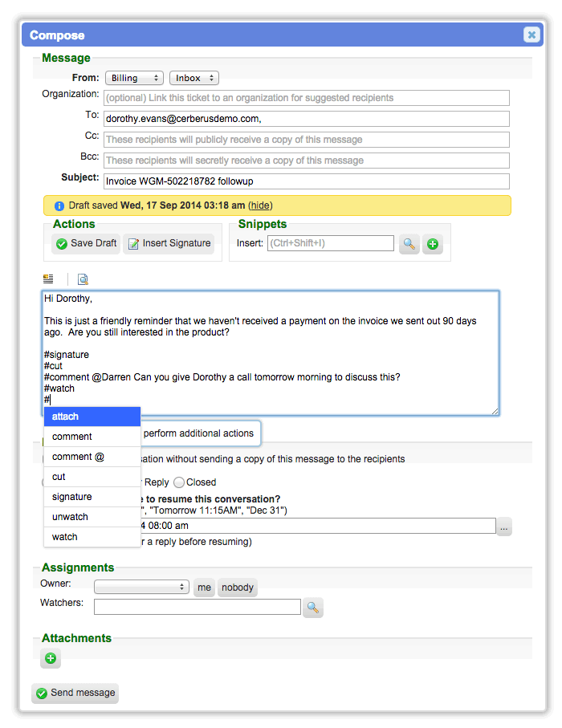This screenshot has width=562, height=728.
Task: Select the Closed status radio button
Action: (x=179, y=483)
